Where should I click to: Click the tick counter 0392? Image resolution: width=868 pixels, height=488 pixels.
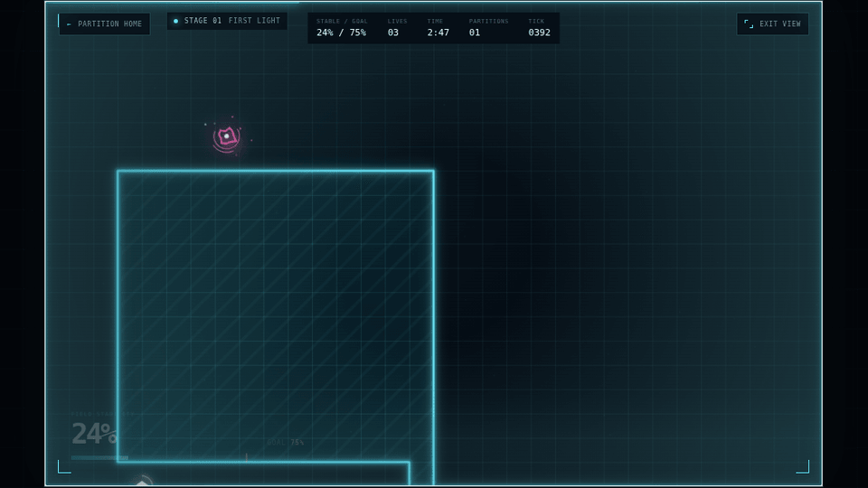[539, 33]
